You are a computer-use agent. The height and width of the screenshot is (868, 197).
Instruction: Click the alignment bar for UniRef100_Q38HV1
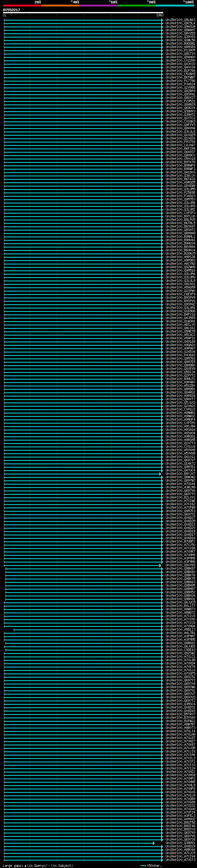click(79, 843)
